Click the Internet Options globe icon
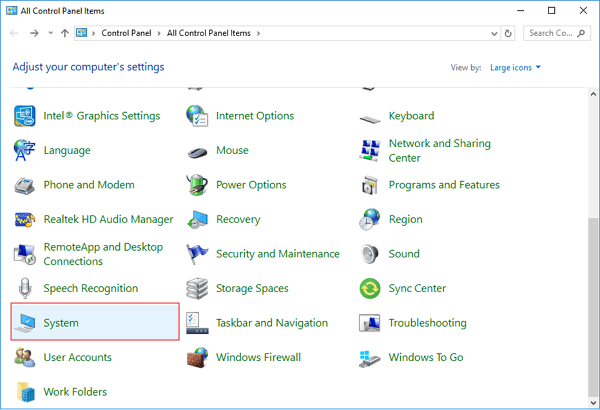 (197, 116)
